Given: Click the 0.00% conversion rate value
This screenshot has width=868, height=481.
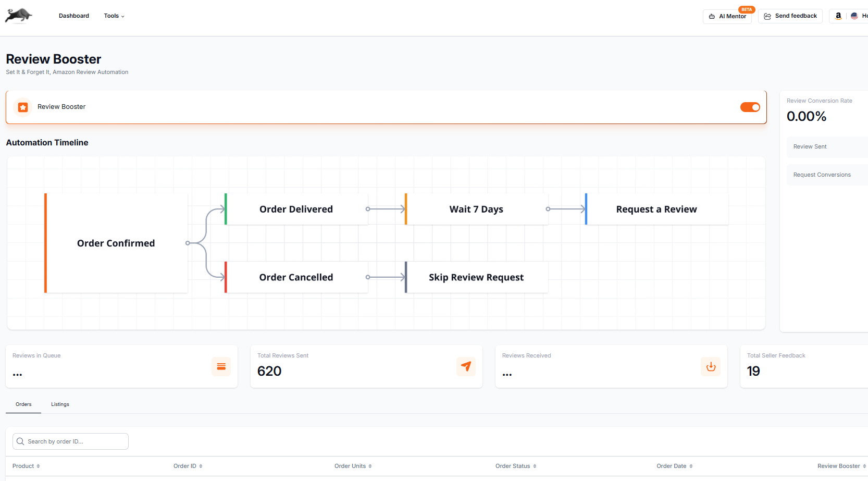Looking at the screenshot, I should [x=807, y=116].
